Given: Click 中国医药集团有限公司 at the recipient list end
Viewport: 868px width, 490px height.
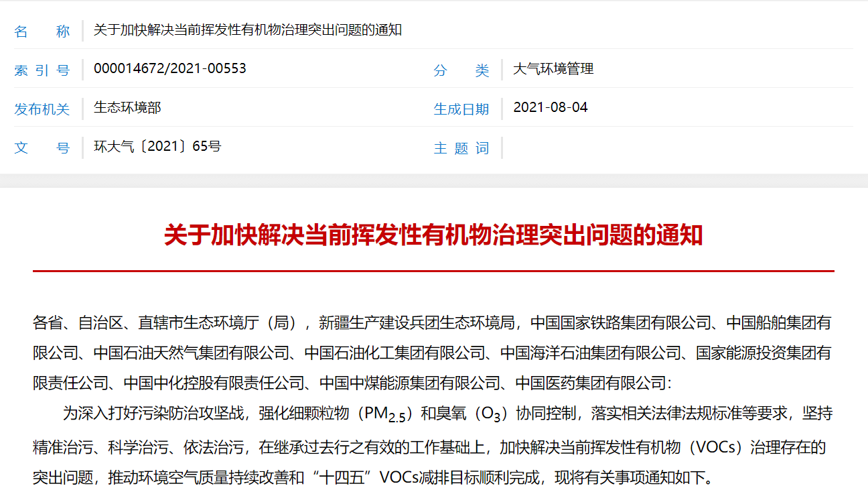Looking at the screenshot, I should 591,383.
